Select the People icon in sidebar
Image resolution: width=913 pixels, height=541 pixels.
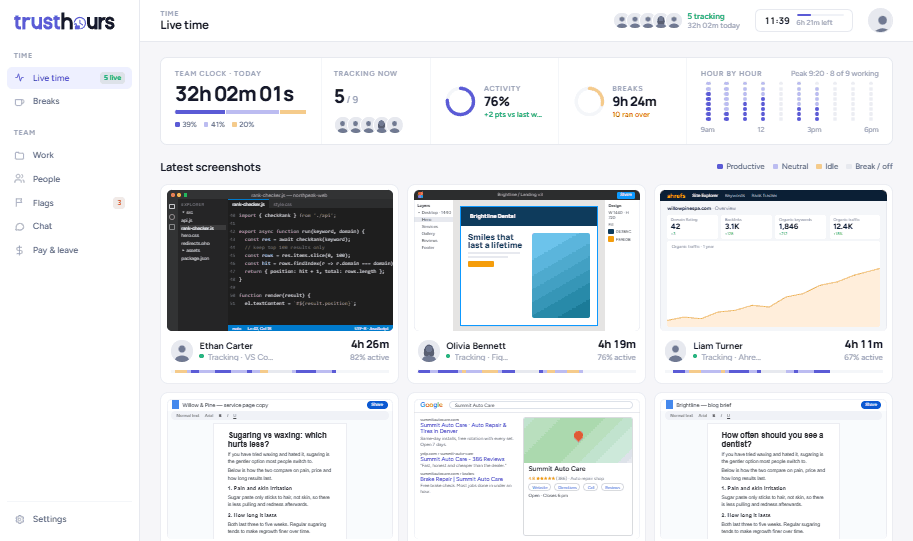click(x=19, y=179)
